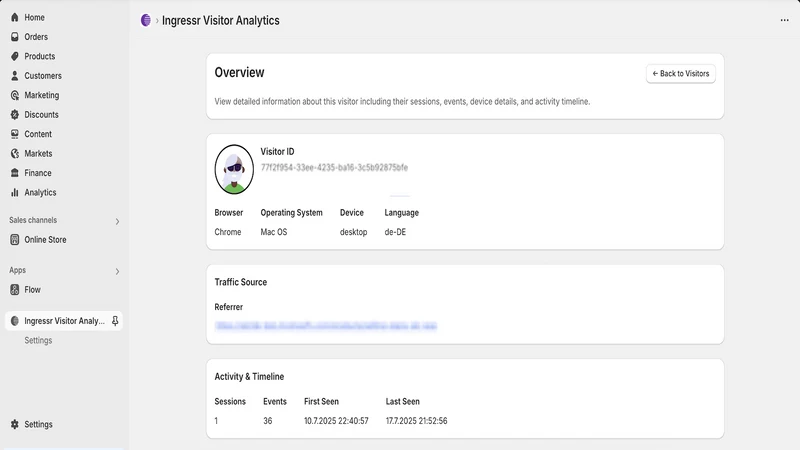
Task: Click the Customers person icon
Action: [x=14, y=76]
